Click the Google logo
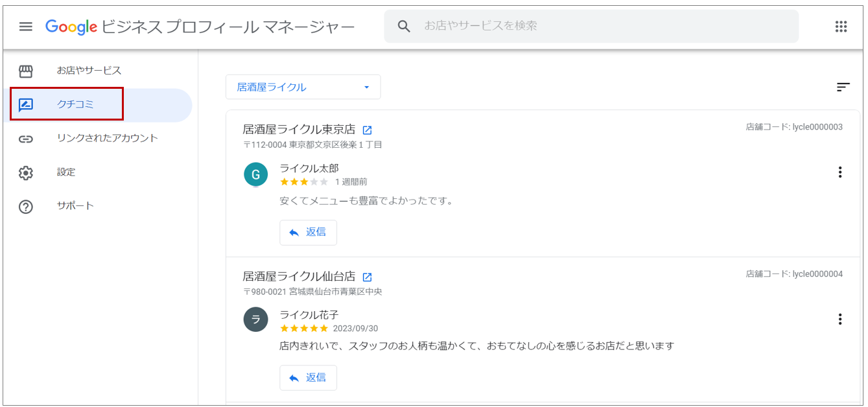Image resolution: width=868 pixels, height=407 pixels. pos(71,27)
